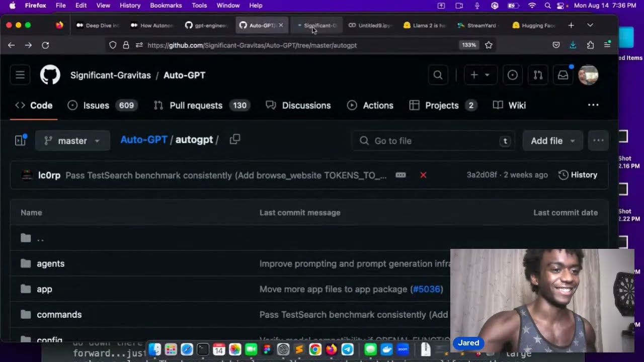
Task: Open GitHub notifications inbox icon
Action: click(x=563, y=75)
